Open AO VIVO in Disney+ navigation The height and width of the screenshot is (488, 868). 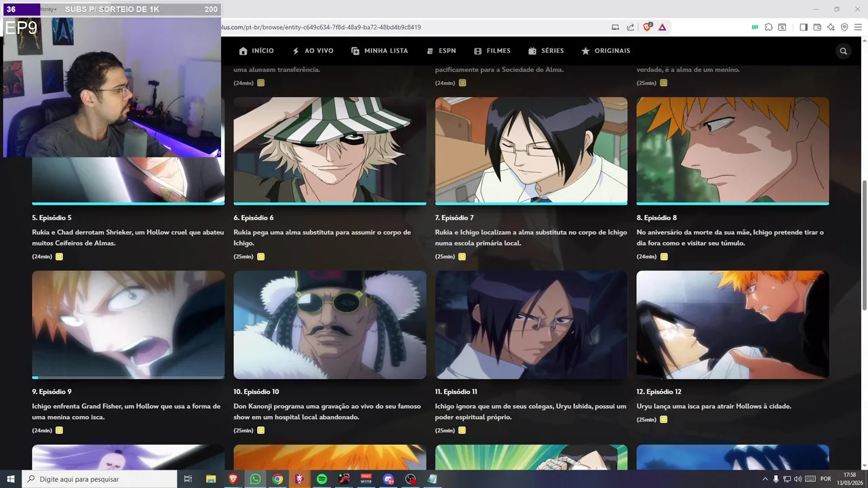(x=313, y=51)
